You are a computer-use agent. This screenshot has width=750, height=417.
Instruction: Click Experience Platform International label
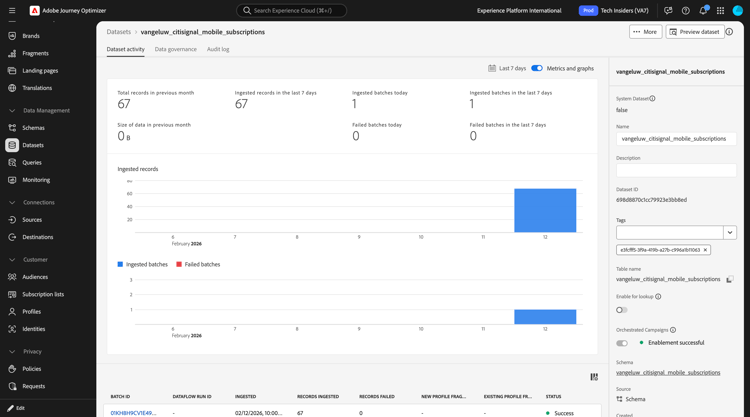(x=519, y=11)
